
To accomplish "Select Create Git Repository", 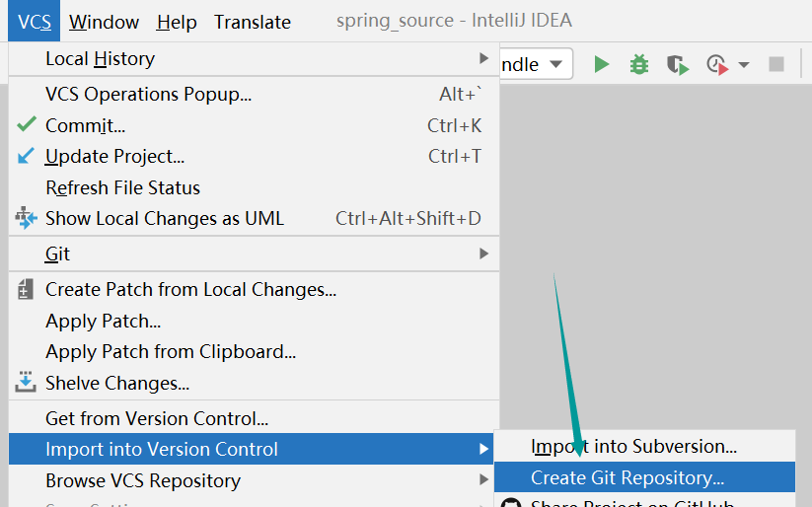I will click(x=644, y=477).
